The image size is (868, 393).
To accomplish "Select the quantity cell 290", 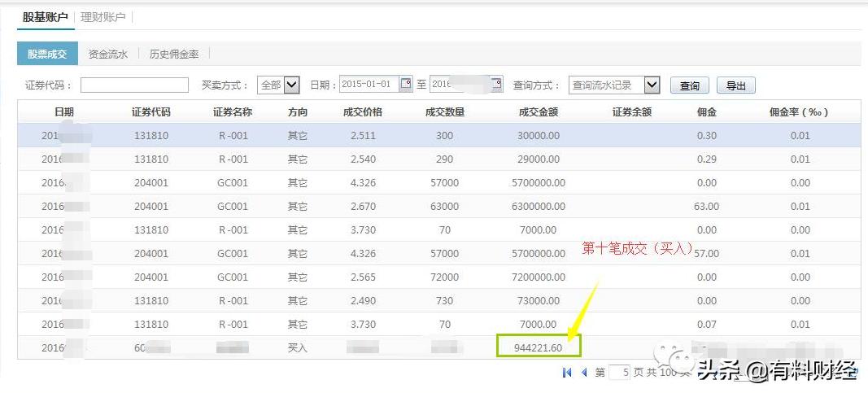I will tap(444, 159).
